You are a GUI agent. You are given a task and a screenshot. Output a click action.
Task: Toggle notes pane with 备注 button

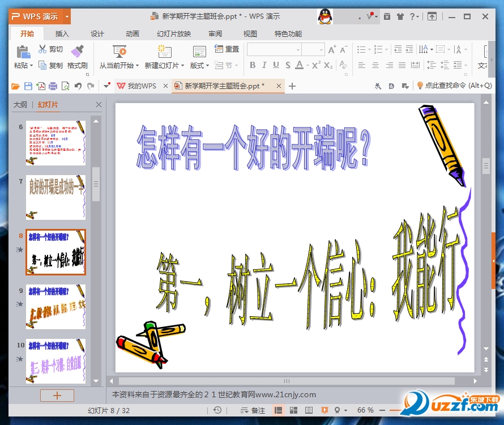pyautogui.click(x=253, y=410)
